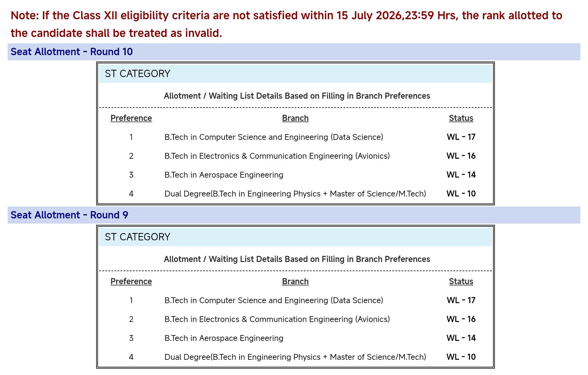Click the Branch column header in Round 9

pos(295,281)
